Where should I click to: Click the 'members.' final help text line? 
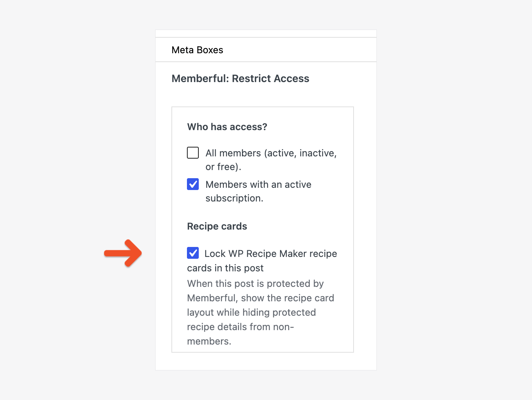coord(209,341)
